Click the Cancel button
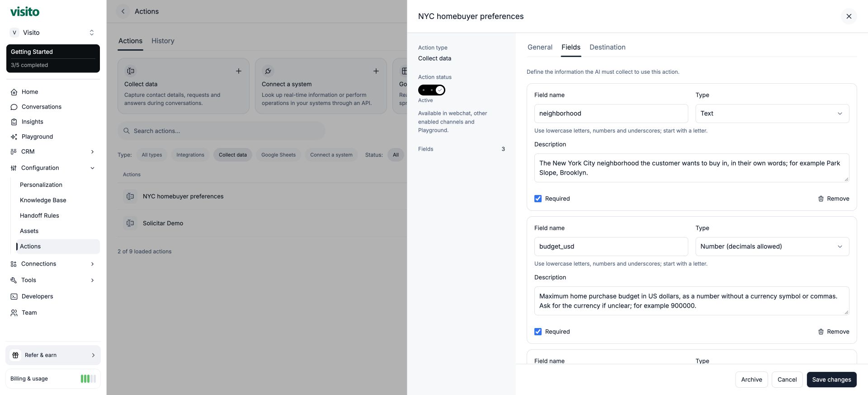Viewport: 868px width, 395px height. coord(787,380)
